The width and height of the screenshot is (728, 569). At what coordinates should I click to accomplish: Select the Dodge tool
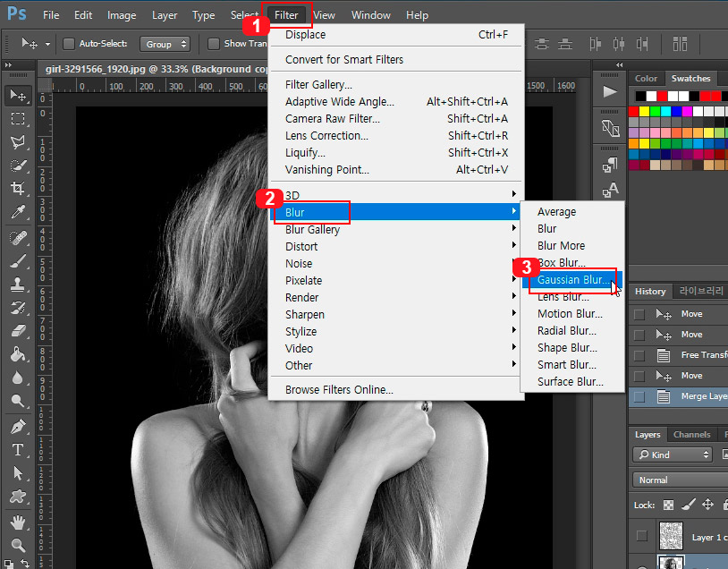tap(18, 401)
